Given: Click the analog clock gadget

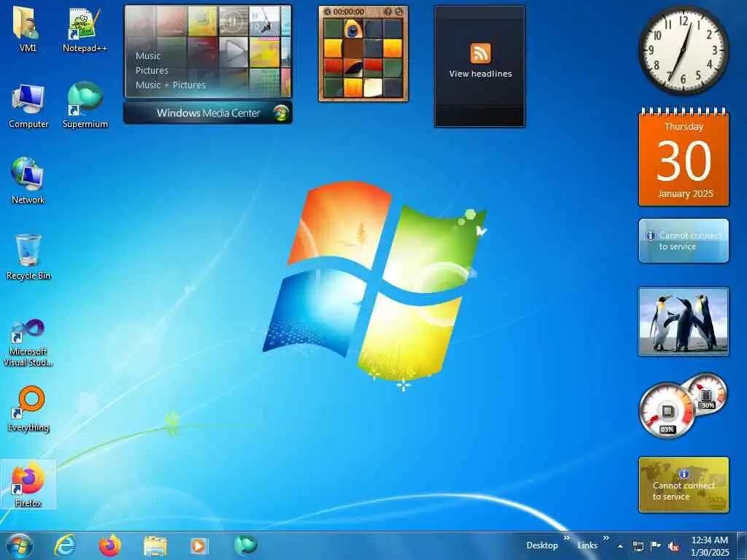Looking at the screenshot, I should (x=684, y=50).
